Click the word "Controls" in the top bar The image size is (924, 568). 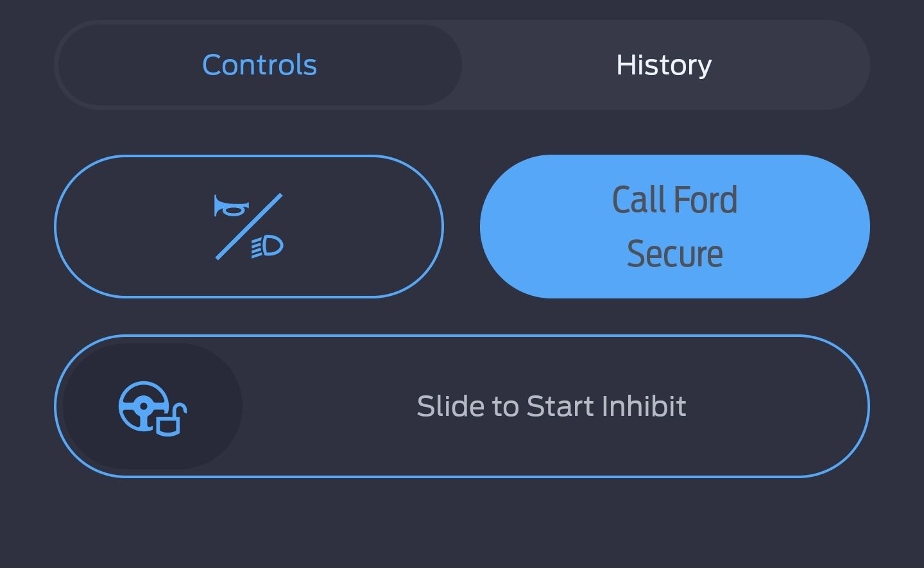tap(259, 65)
